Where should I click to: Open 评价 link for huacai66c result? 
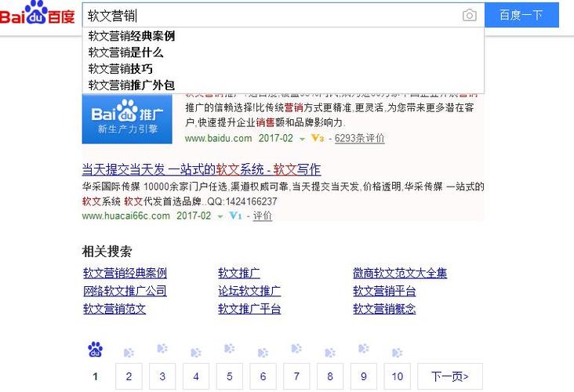(x=263, y=216)
